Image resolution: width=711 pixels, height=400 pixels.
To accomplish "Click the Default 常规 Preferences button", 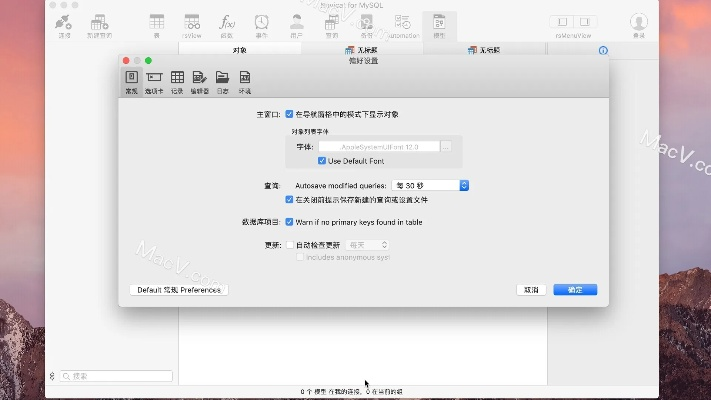I will (x=179, y=290).
